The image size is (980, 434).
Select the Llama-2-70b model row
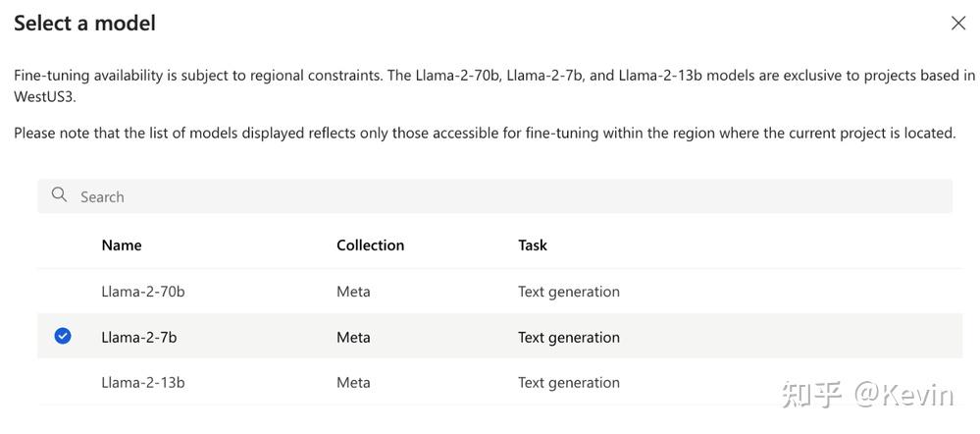pyautogui.click(x=490, y=292)
